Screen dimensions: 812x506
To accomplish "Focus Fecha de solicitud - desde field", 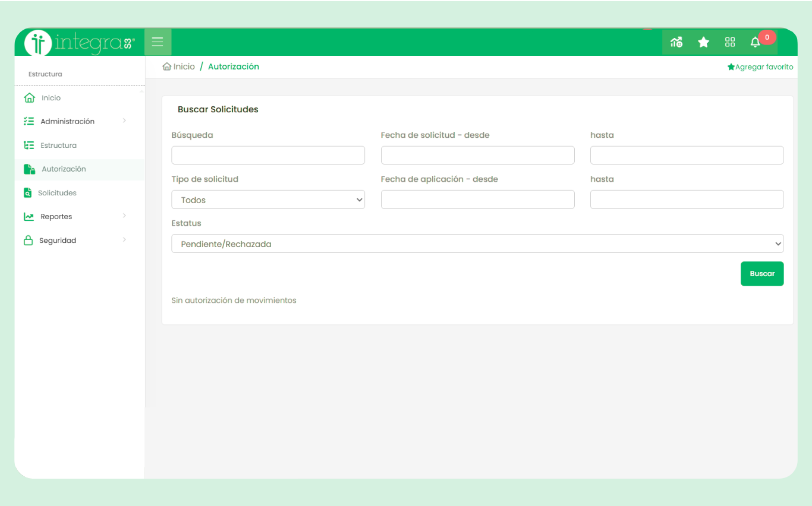I will [x=478, y=155].
